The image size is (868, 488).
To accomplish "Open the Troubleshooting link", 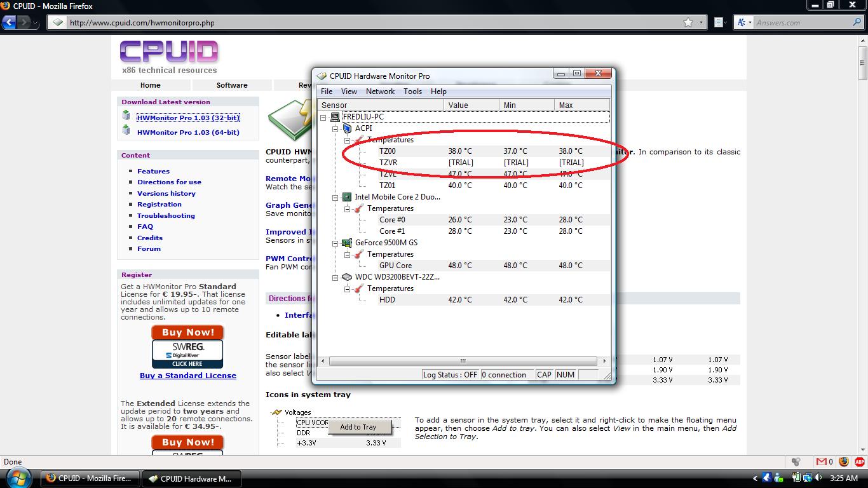I will coord(166,215).
